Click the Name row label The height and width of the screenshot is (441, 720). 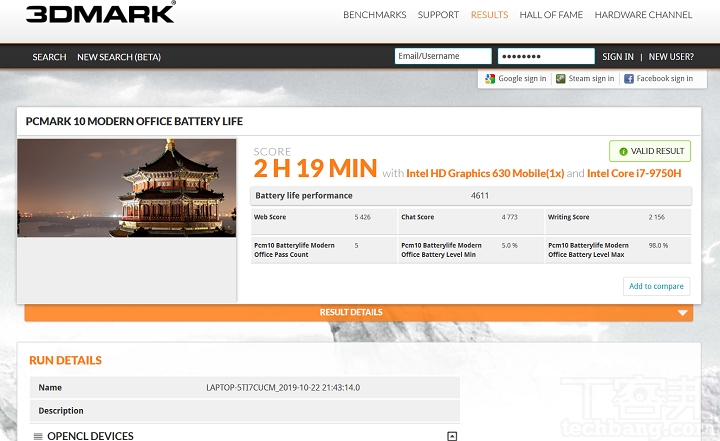[x=50, y=388]
